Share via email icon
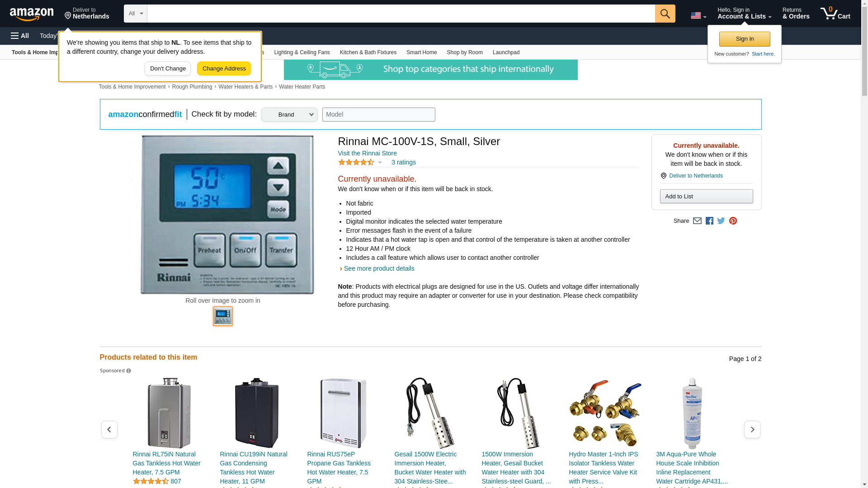Image resolution: width=868 pixels, height=488 pixels. (x=697, y=221)
